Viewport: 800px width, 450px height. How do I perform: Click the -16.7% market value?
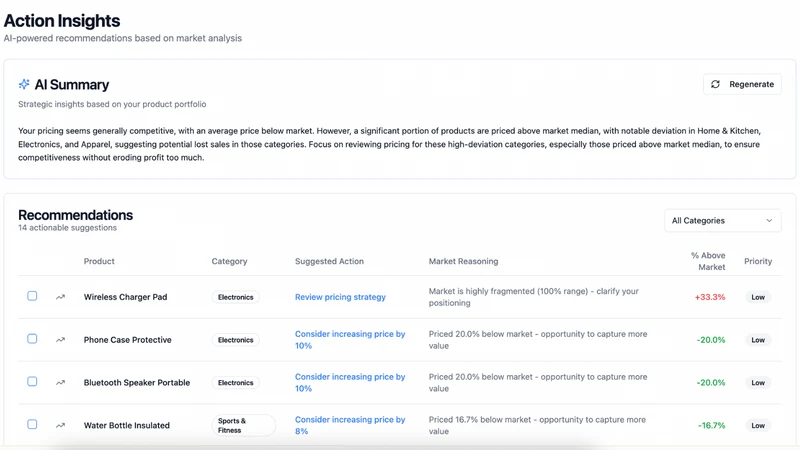point(711,426)
